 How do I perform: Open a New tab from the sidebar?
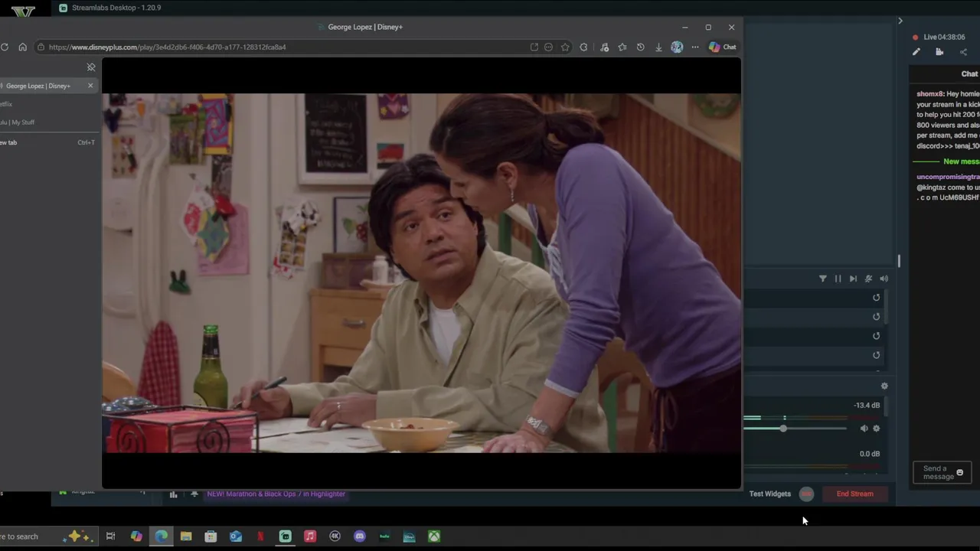click(x=46, y=142)
